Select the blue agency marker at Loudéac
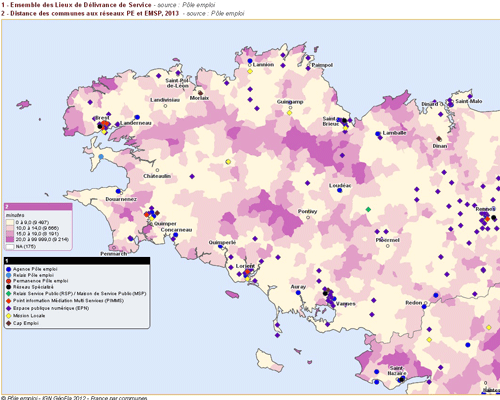The height and width of the screenshot is (400, 500). (340, 190)
